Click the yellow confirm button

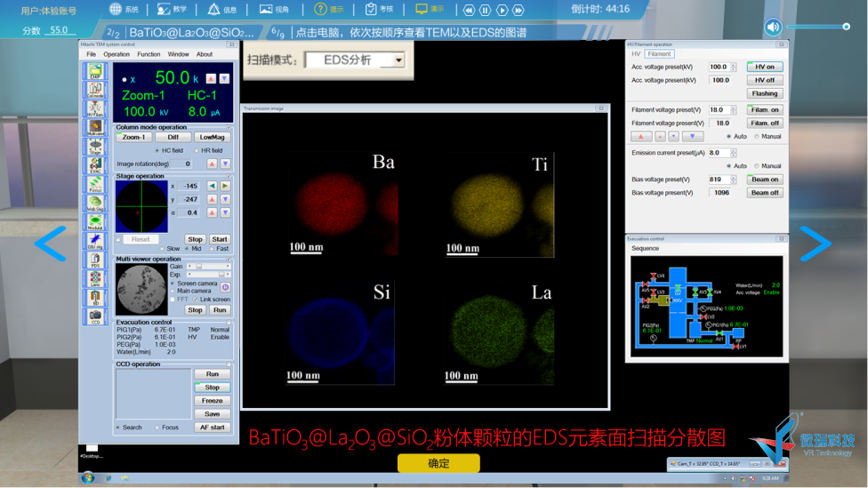[438, 464]
